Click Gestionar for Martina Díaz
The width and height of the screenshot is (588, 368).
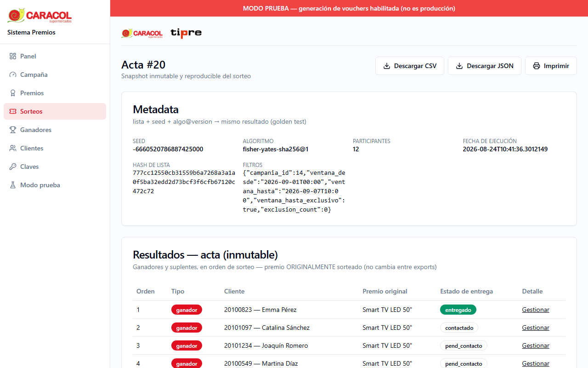(x=536, y=363)
